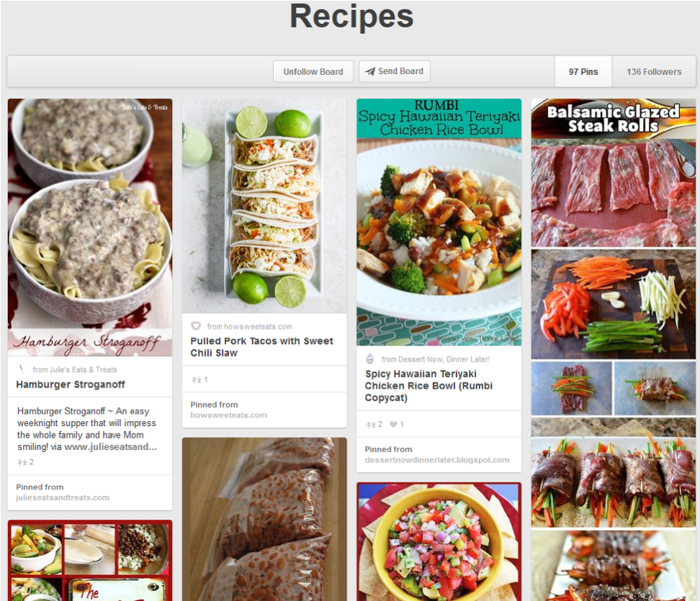The height and width of the screenshot is (601, 700).
Task: Click the heart like icon on Teriyaki Chicken pin
Action: pyautogui.click(x=394, y=425)
